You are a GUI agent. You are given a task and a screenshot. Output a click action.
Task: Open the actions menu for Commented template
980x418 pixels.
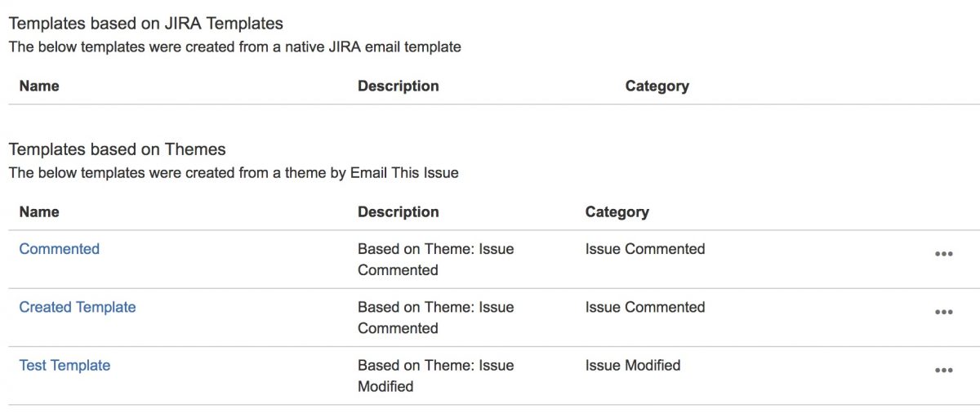943,254
